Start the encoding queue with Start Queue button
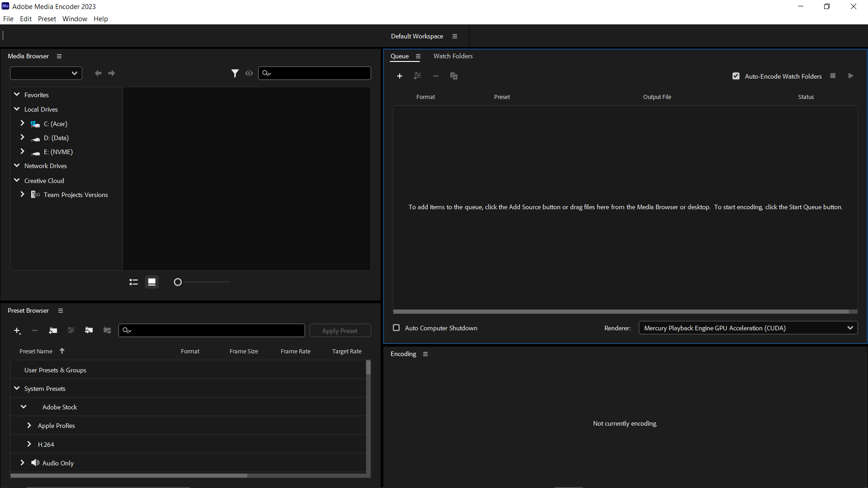This screenshot has width=868, height=488. pyautogui.click(x=851, y=75)
